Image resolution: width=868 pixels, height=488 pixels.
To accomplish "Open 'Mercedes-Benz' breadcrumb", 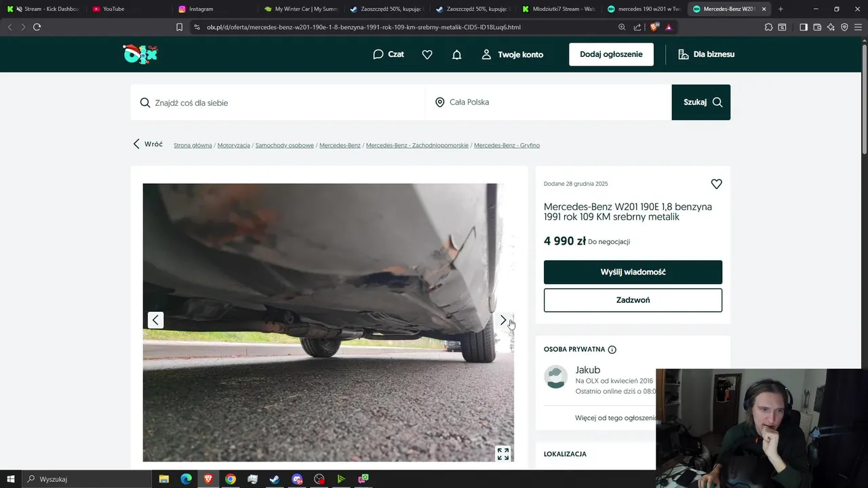I will (340, 145).
